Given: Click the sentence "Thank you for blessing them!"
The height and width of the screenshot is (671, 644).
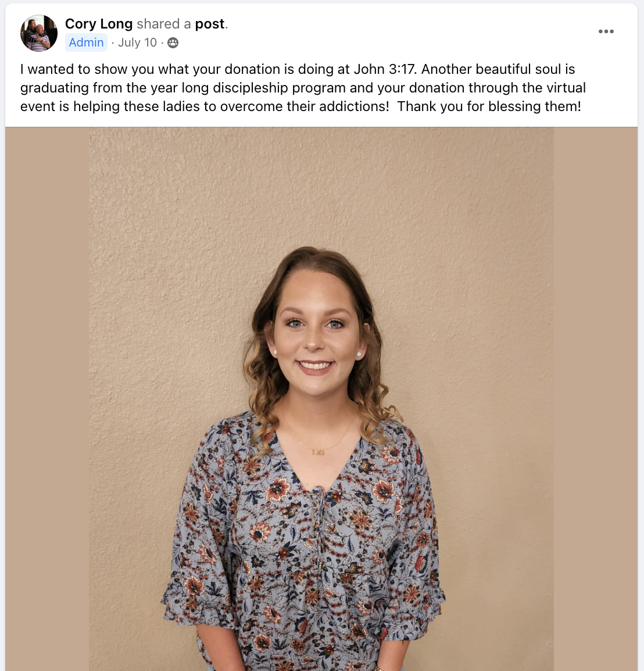Looking at the screenshot, I should (x=489, y=106).
